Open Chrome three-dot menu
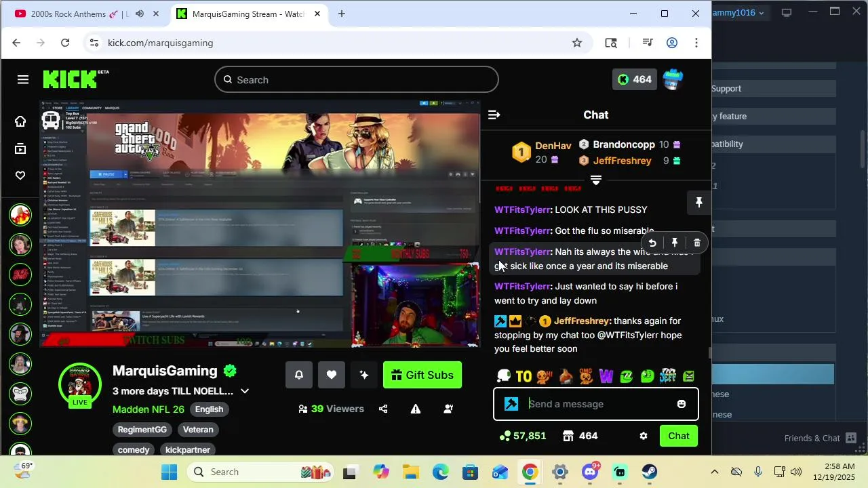Image resolution: width=868 pixels, height=488 pixels. pos(696,43)
